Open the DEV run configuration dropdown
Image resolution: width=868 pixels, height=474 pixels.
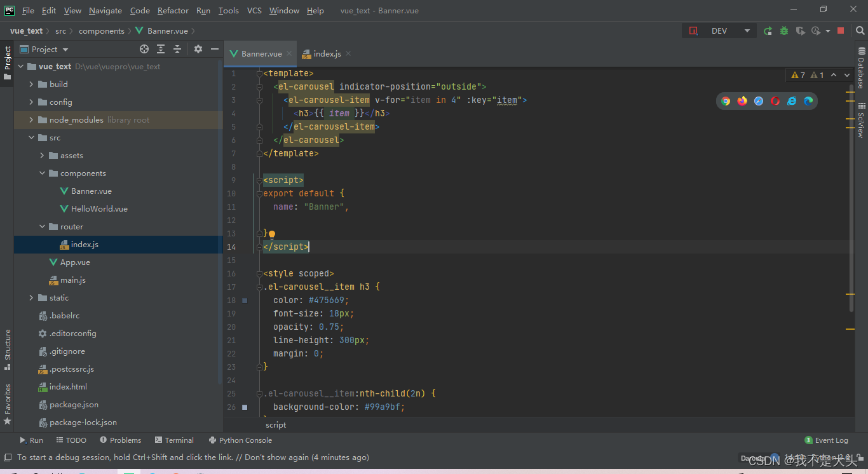click(x=747, y=30)
